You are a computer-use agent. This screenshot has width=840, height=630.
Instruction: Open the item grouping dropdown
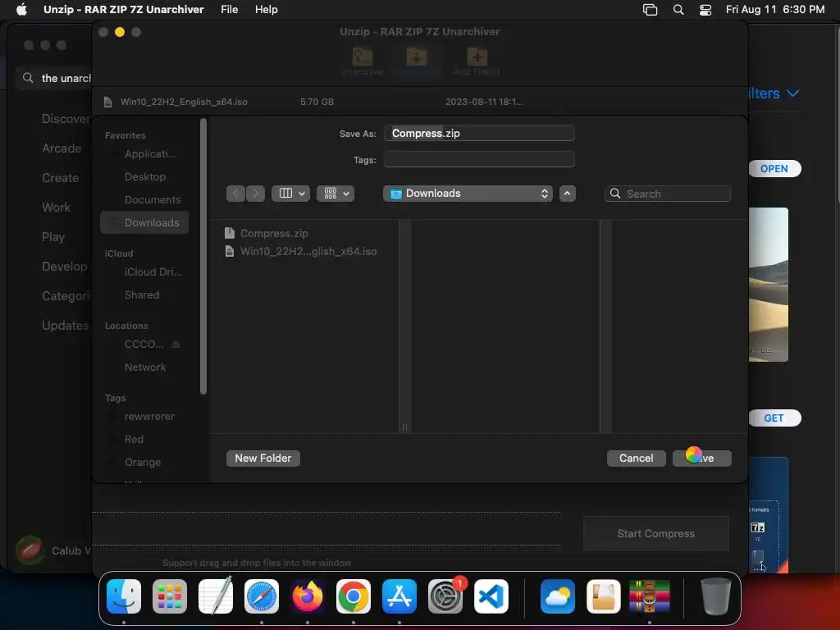[x=336, y=194]
